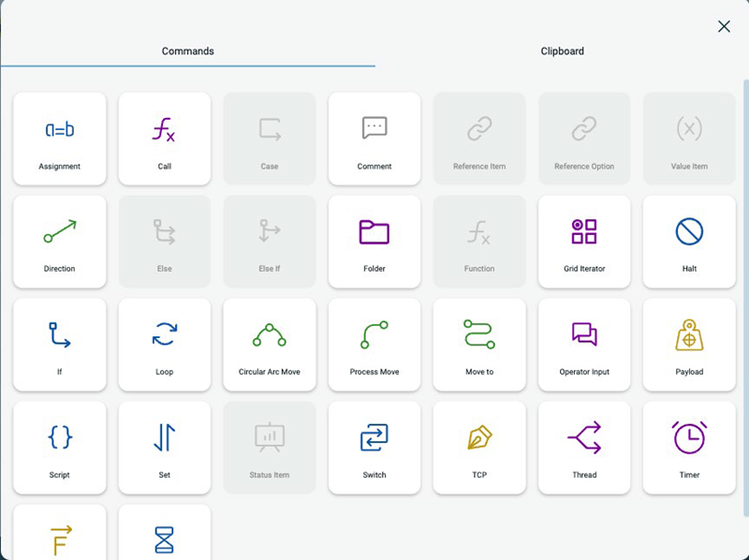Select the Assignment command tile
This screenshot has height=560, width=749.
click(60, 139)
